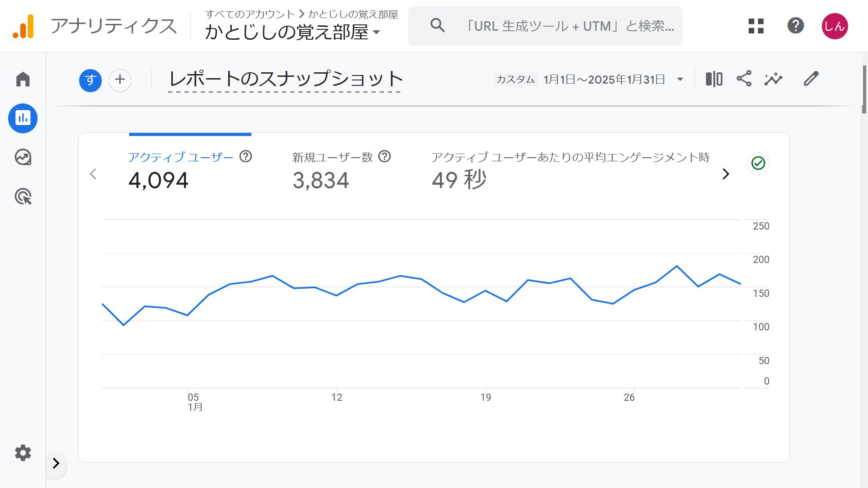Image resolution: width=868 pixels, height=488 pixels.
Task: Click the 26 date axis label
Action: 629,397
